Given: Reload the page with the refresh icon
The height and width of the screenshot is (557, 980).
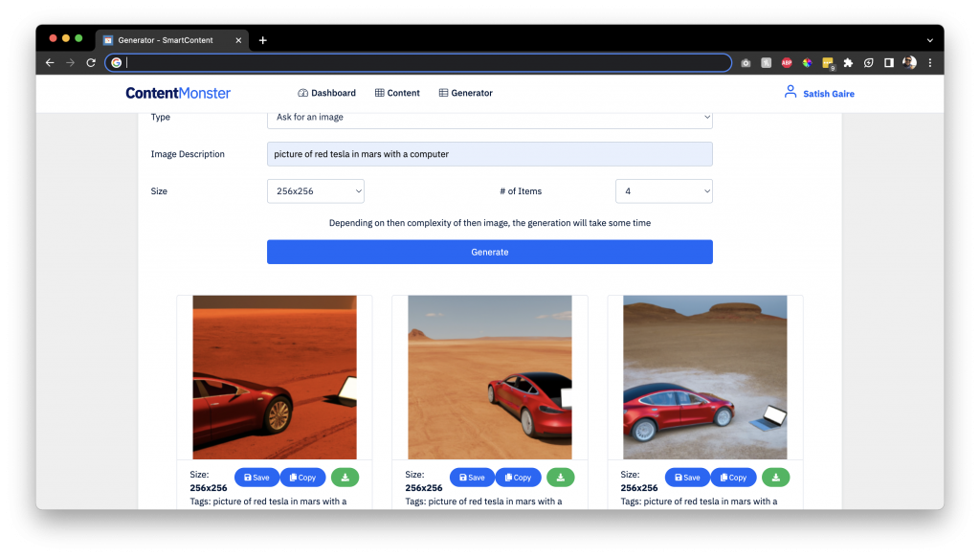Looking at the screenshot, I should (91, 62).
